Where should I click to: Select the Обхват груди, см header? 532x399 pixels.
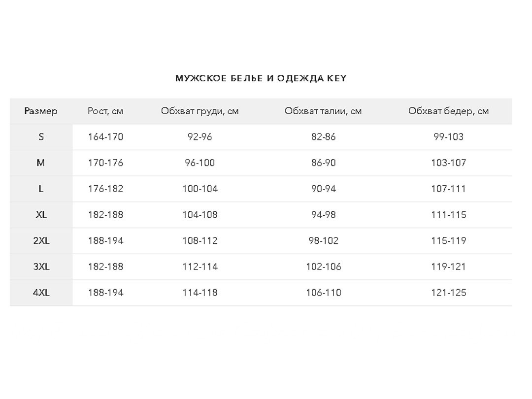(200, 111)
